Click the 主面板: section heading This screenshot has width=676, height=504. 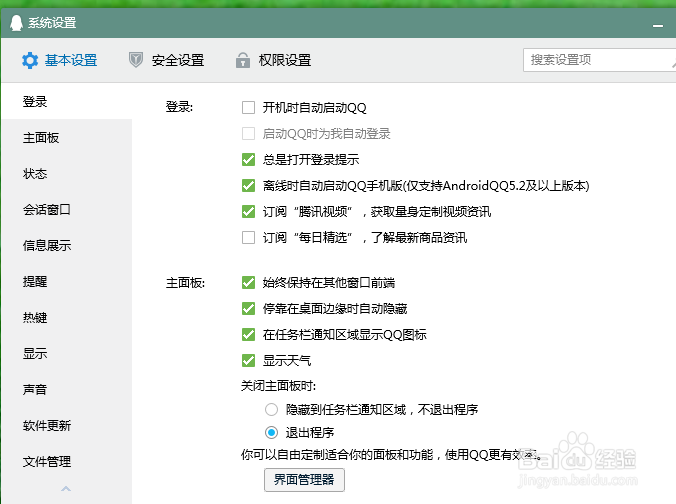click(x=185, y=283)
